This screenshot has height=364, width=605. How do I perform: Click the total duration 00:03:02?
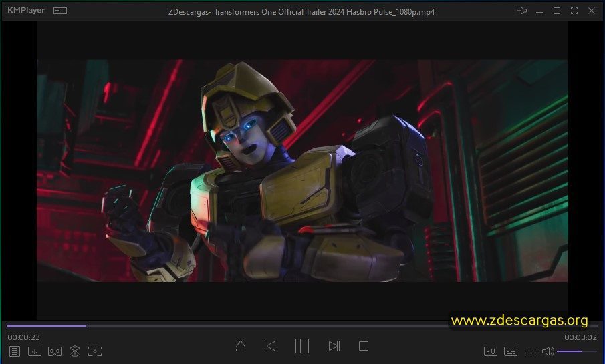click(x=581, y=337)
